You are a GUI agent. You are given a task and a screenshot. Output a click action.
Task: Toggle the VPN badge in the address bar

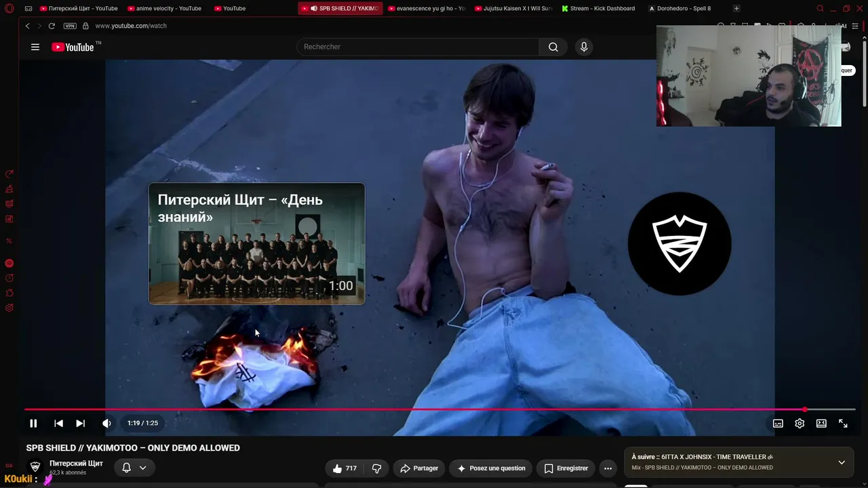point(70,26)
